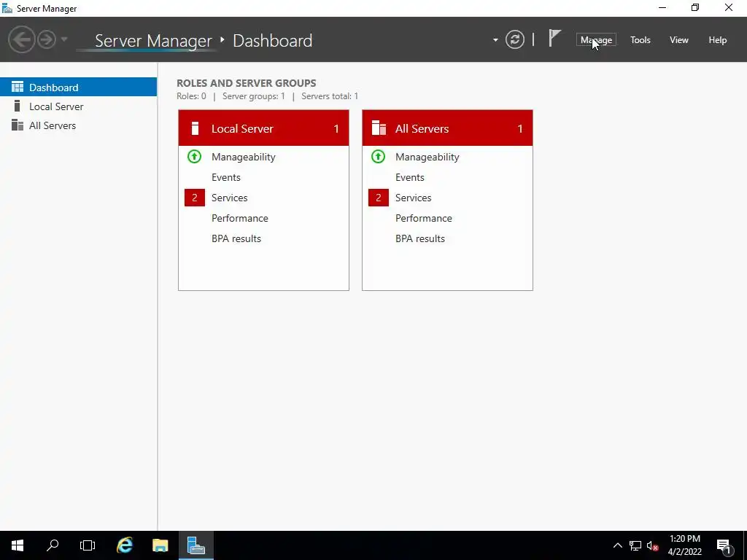Click the back navigation arrow

(21, 39)
